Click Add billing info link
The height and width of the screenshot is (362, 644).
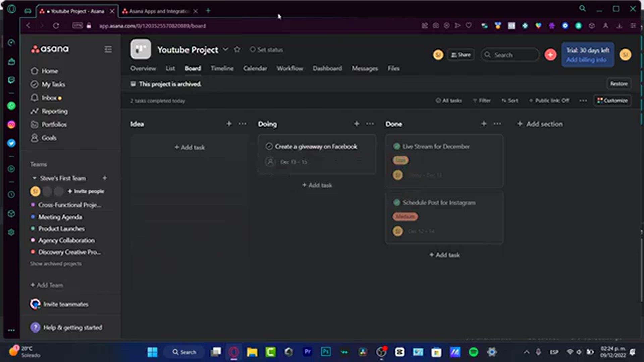tap(586, 60)
